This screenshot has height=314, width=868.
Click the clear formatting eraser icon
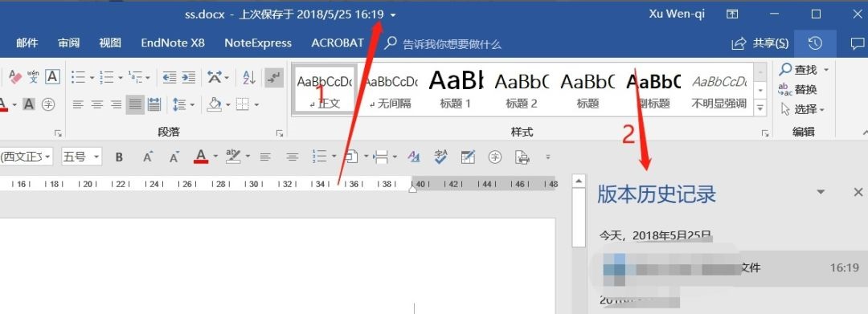pyautogui.click(x=15, y=77)
